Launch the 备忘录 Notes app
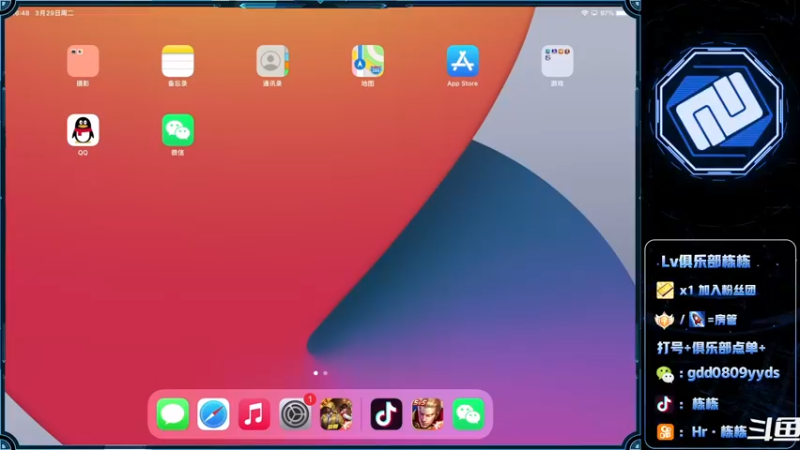Screen dimensions: 800x450 coord(178,61)
